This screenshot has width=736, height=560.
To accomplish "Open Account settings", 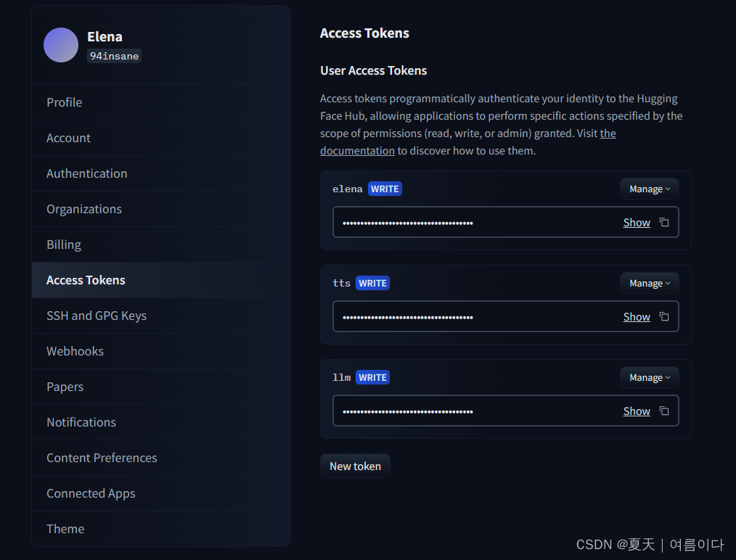I will pos(161,138).
